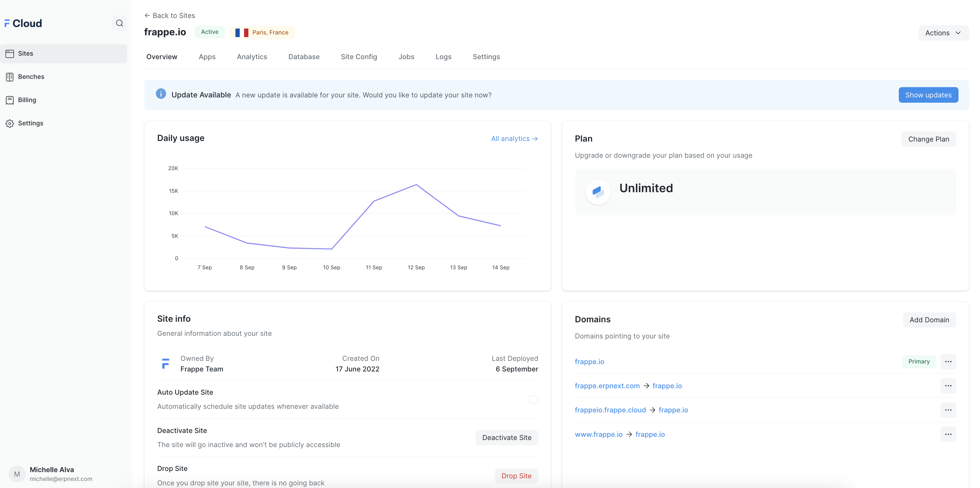Click michelle@erpnext.com account email
Image resolution: width=980 pixels, height=488 pixels.
[x=61, y=479]
